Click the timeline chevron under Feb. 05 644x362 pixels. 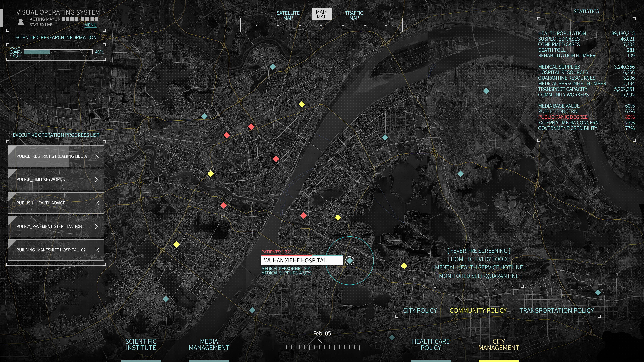(322, 341)
